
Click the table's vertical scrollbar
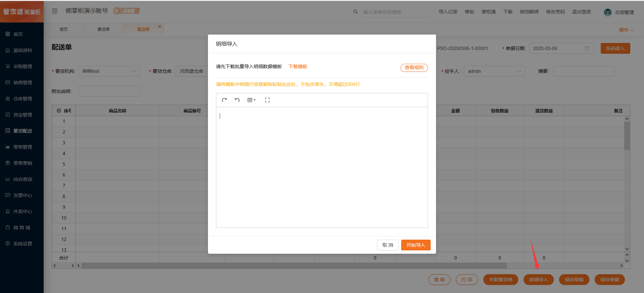click(627, 136)
